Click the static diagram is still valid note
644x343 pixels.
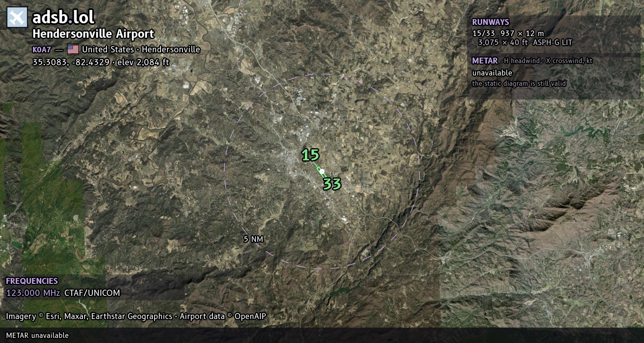[x=519, y=84]
